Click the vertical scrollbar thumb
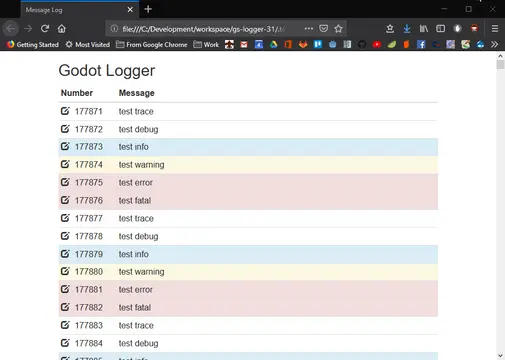 tap(500, 65)
